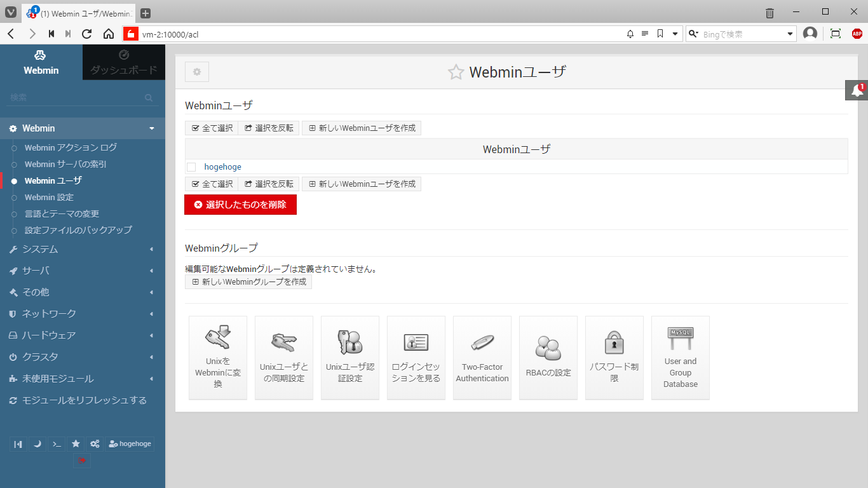
Task: Click the reader view lines icon in address bar
Action: point(645,34)
